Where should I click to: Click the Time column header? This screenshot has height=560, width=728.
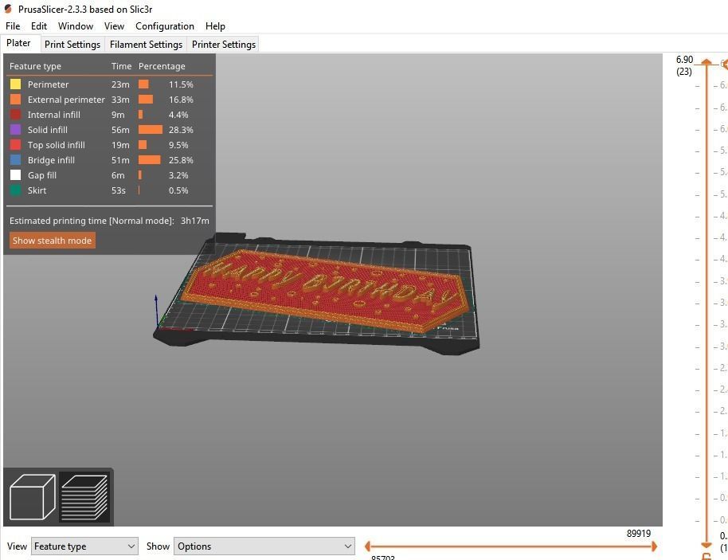click(121, 66)
